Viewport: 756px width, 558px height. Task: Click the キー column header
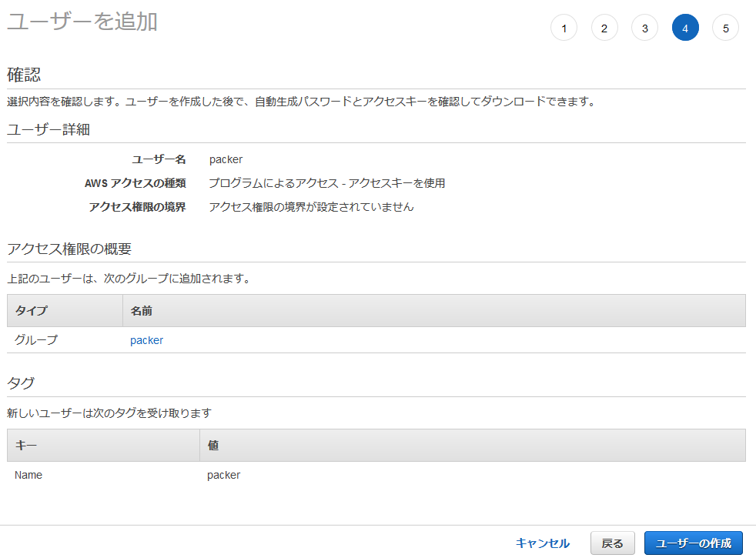tap(26, 446)
